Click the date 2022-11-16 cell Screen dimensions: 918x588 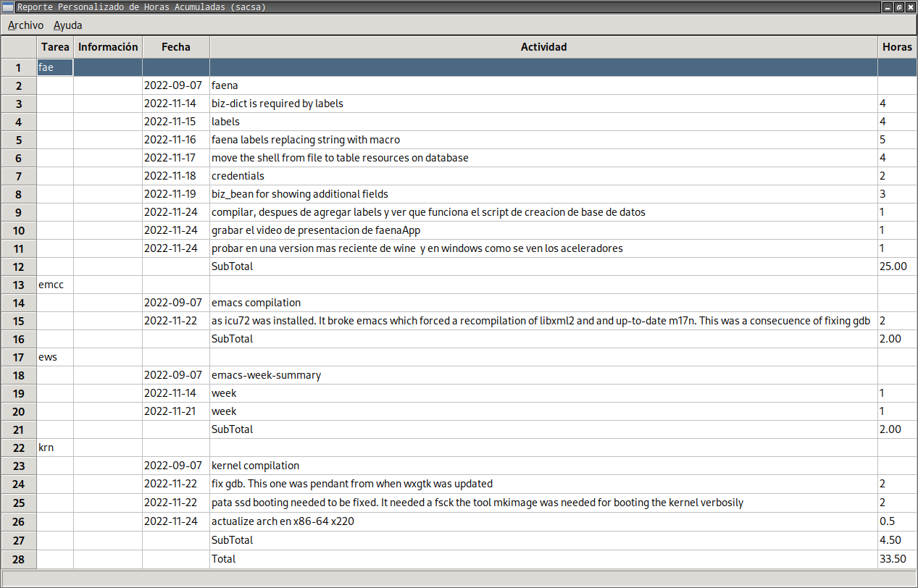176,140
